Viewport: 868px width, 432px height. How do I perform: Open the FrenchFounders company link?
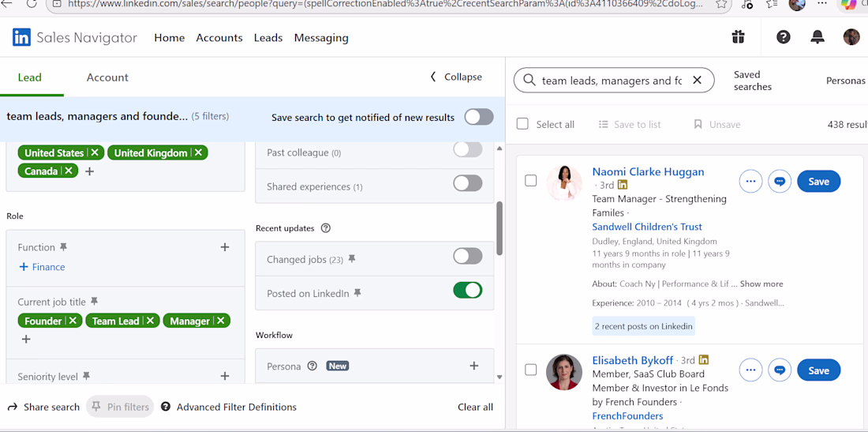pyautogui.click(x=628, y=416)
